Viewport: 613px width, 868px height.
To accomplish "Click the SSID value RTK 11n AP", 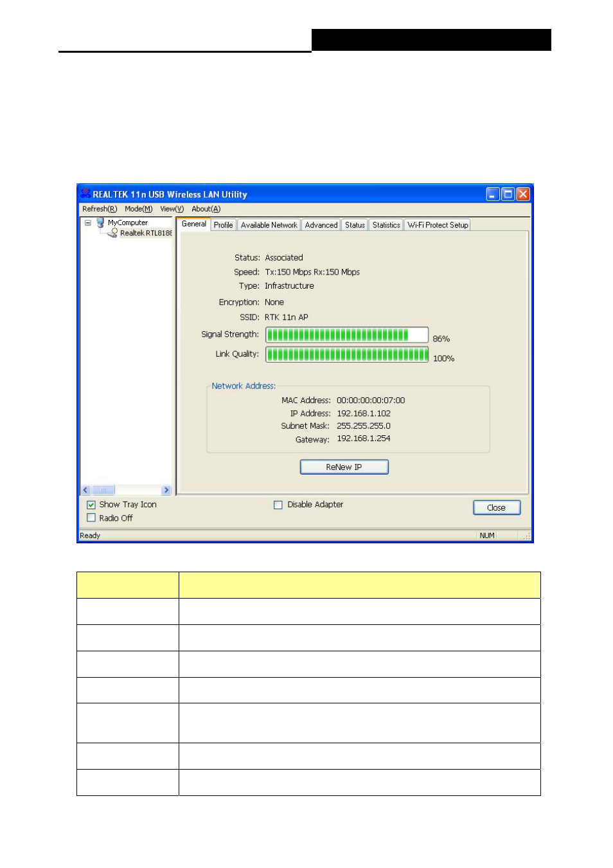I will [287, 317].
